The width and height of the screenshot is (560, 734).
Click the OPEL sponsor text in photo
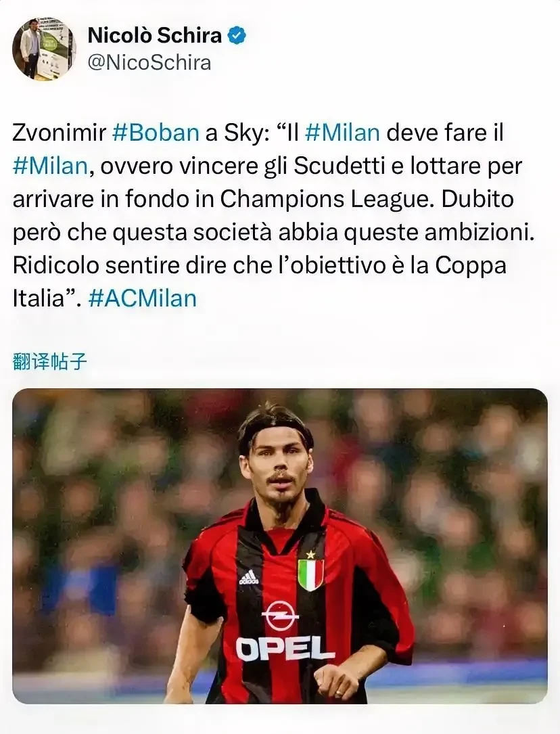pos(285,648)
